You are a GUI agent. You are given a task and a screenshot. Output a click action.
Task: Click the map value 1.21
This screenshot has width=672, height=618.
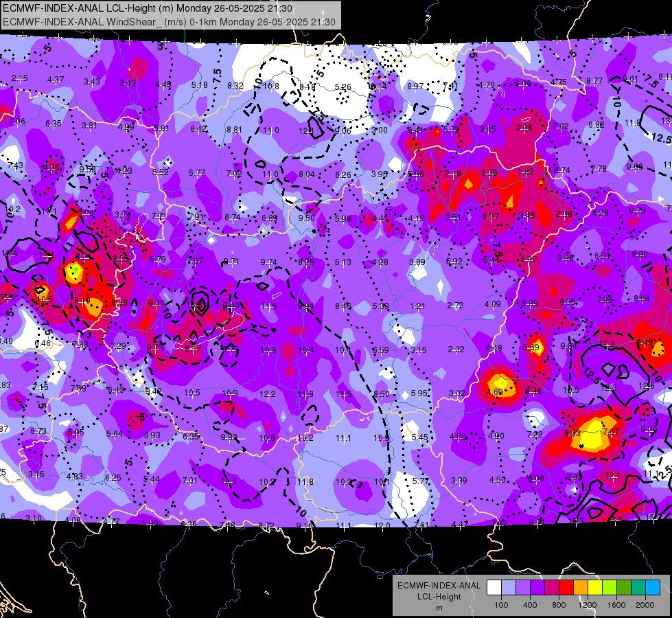pos(417,306)
